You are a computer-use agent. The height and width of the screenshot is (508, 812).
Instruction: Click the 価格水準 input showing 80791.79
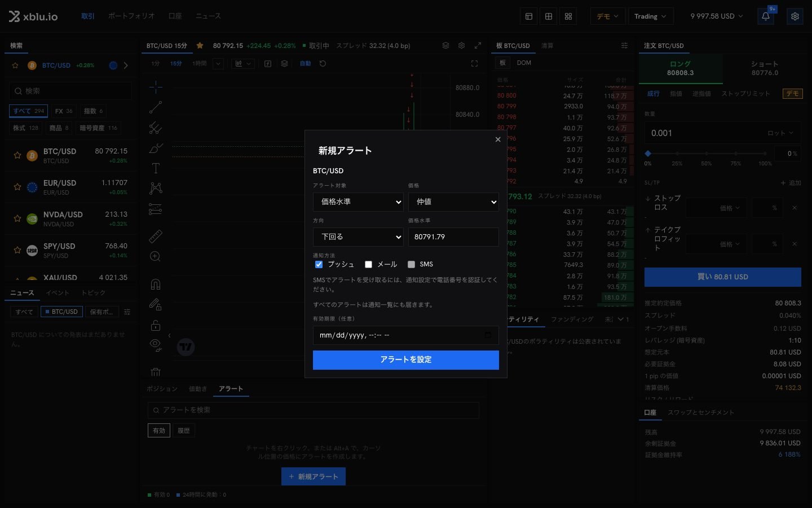pos(453,237)
